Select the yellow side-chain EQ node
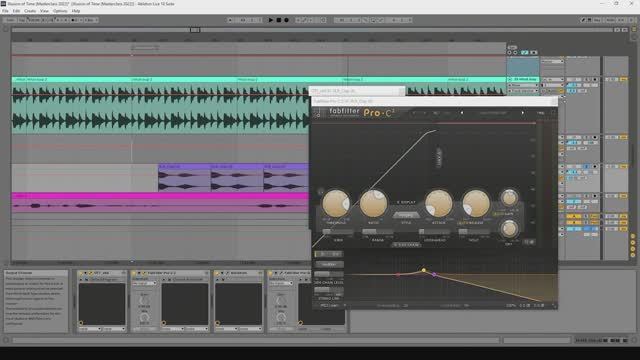The width and height of the screenshot is (640, 360). [424, 270]
